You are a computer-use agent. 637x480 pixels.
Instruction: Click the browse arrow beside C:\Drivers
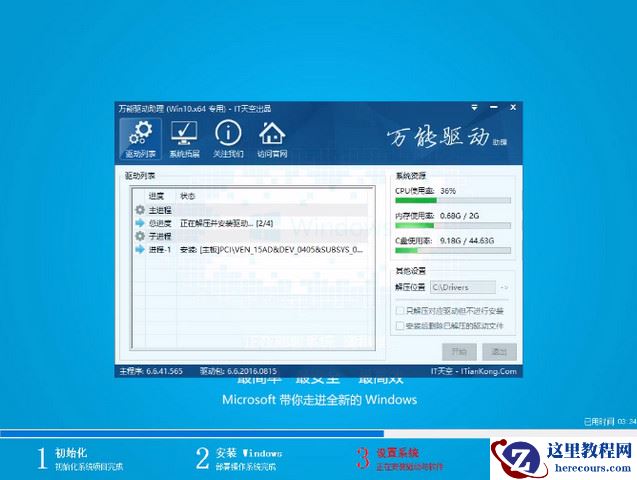coord(504,288)
